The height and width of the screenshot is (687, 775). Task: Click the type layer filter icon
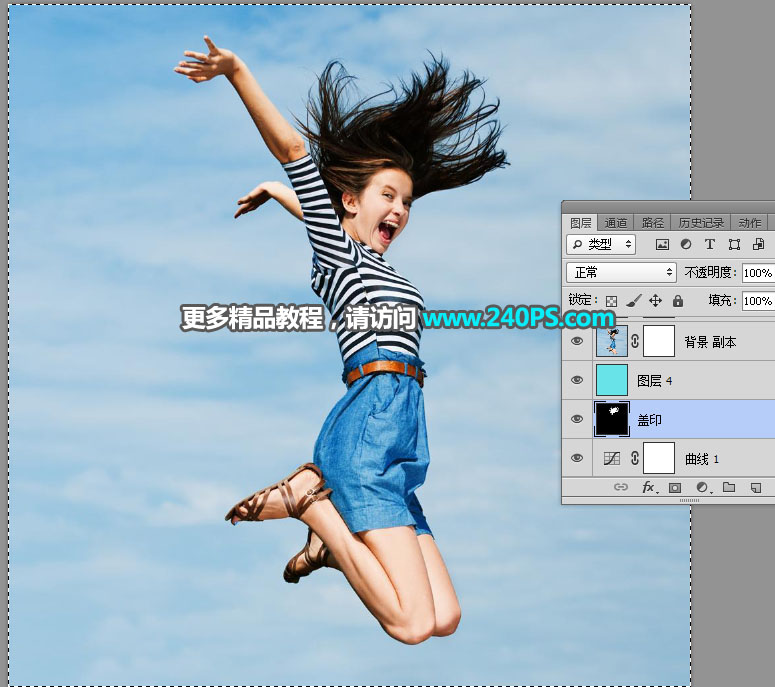(710, 244)
